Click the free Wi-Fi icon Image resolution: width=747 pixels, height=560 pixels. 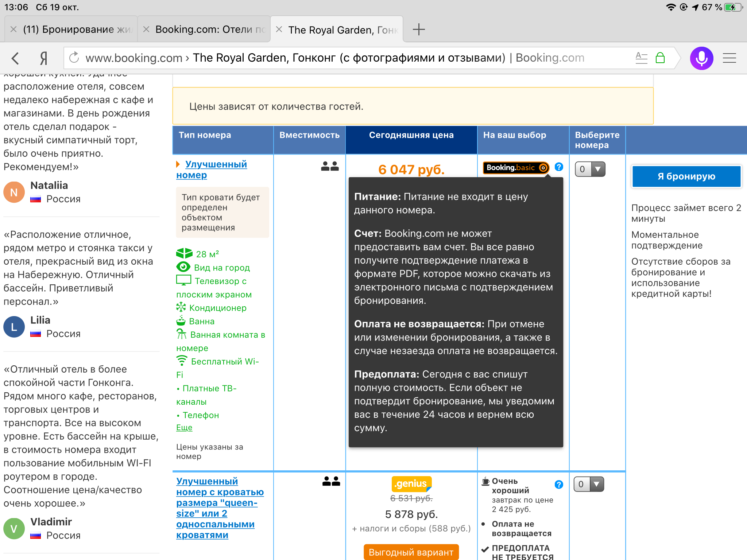(182, 361)
